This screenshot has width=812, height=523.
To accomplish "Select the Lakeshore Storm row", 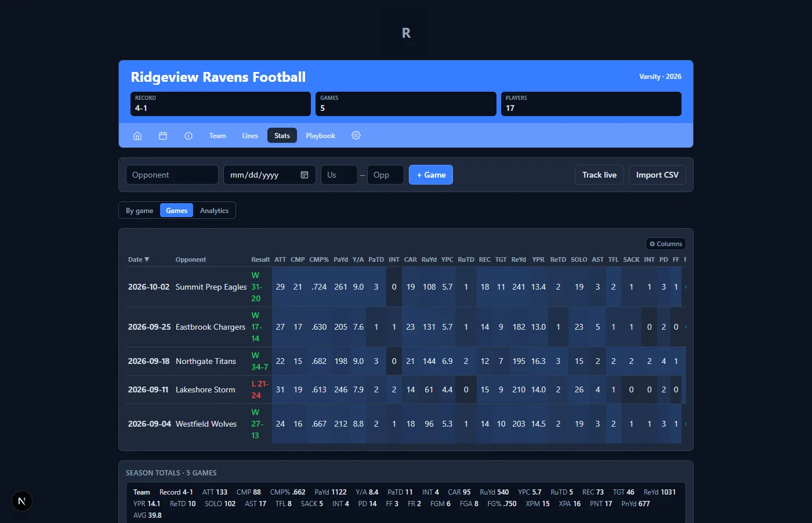I will 406,389.
